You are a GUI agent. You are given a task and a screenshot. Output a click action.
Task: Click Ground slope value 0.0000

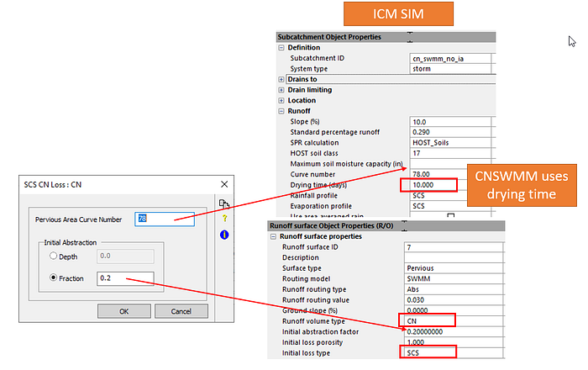click(454, 310)
